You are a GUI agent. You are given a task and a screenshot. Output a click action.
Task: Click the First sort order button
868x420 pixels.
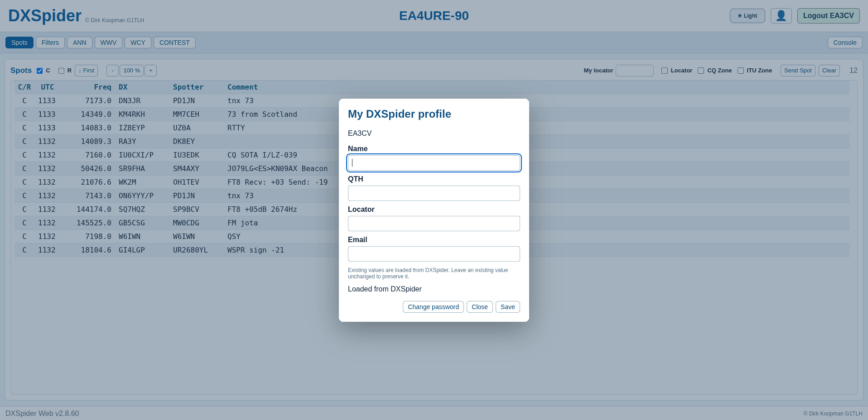86,71
